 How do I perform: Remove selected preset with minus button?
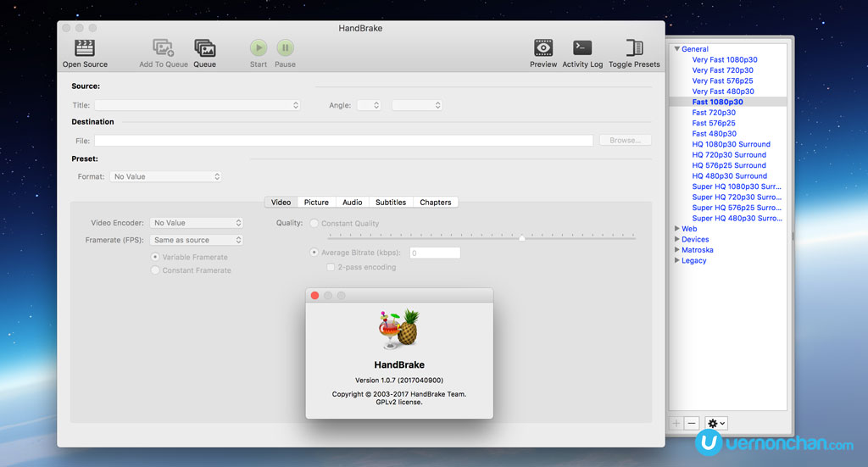click(x=692, y=423)
